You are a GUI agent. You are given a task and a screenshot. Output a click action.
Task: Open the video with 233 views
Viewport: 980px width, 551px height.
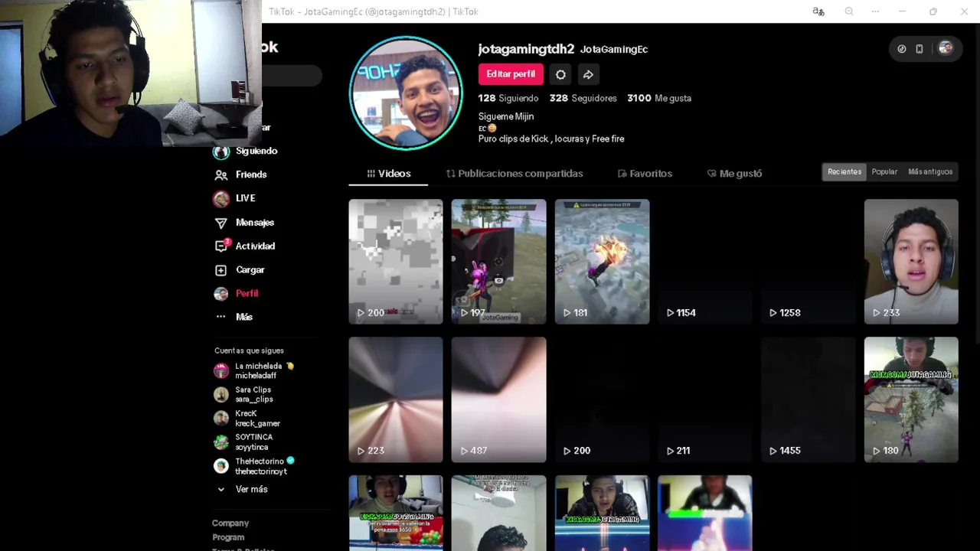[911, 262]
